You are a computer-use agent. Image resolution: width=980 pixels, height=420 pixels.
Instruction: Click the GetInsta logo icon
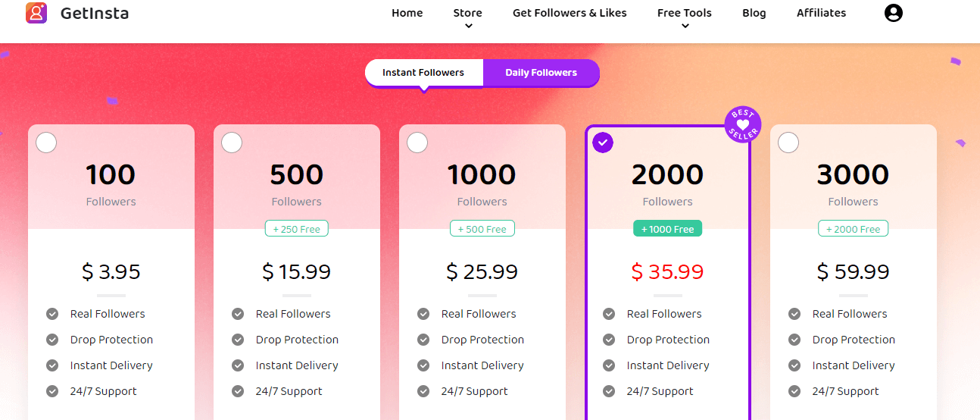click(x=36, y=13)
